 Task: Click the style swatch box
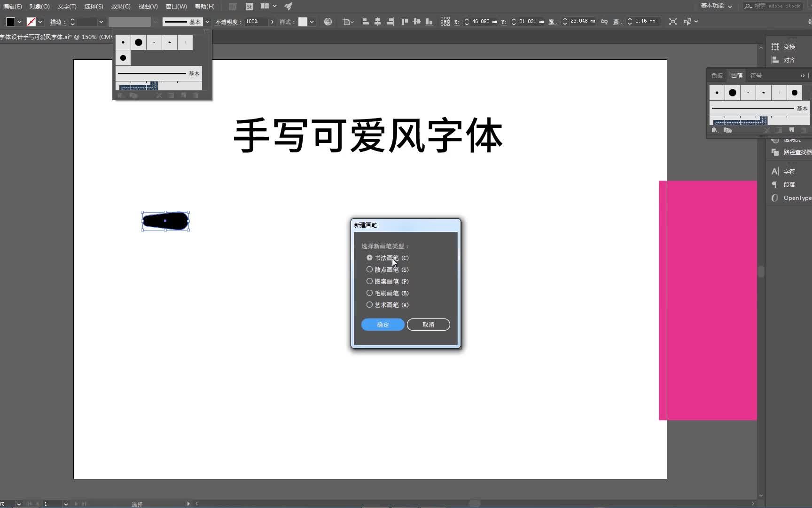click(x=303, y=22)
